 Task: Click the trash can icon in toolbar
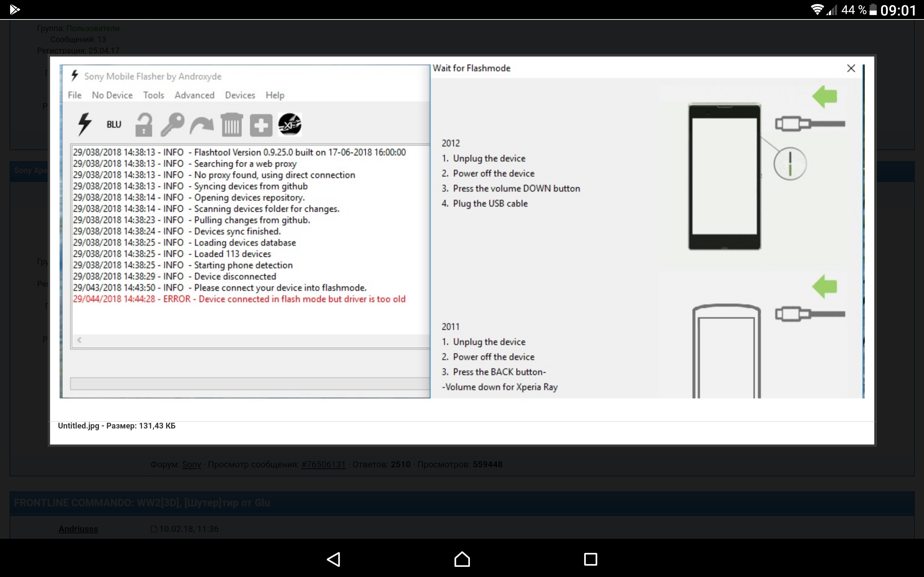[x=232, y=124]
